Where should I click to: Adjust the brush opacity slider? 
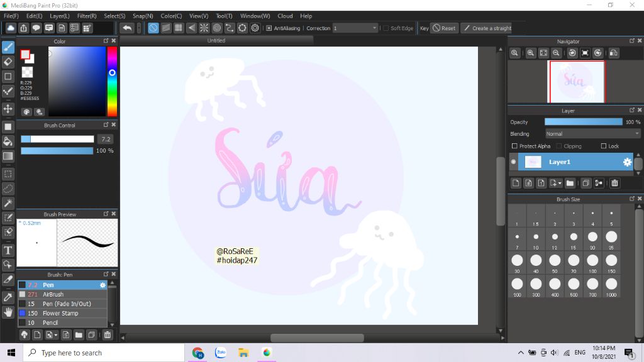(x=57, y=151)
